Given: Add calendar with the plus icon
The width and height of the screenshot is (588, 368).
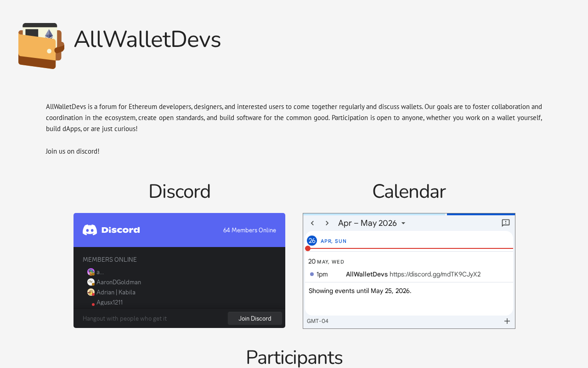Looking at the screenshot, I should pyautogui.click(x=507, y=321).
